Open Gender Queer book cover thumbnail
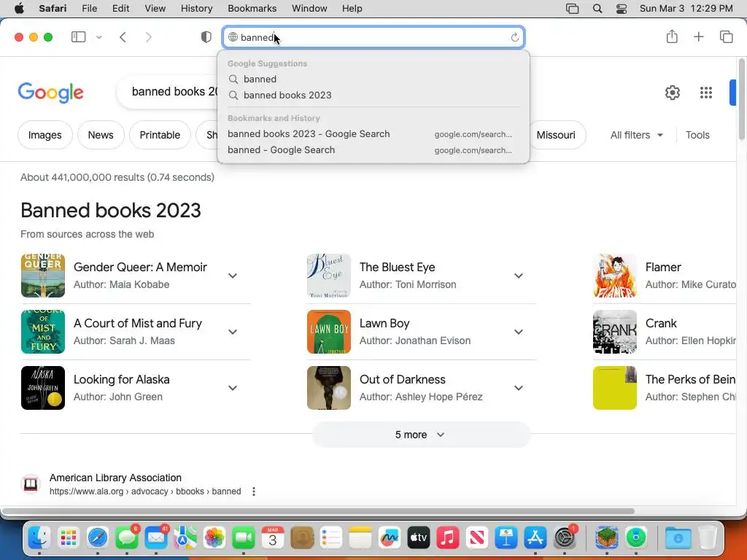747x560 pixels. (43, 276)
